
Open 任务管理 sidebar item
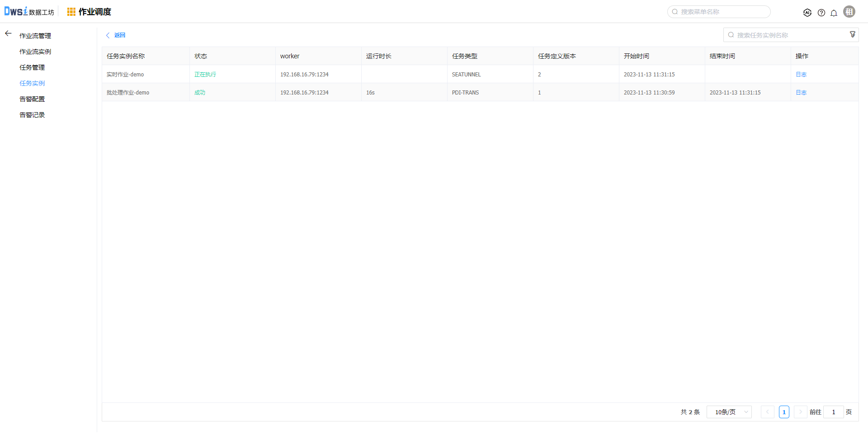(x=32, y=67)
